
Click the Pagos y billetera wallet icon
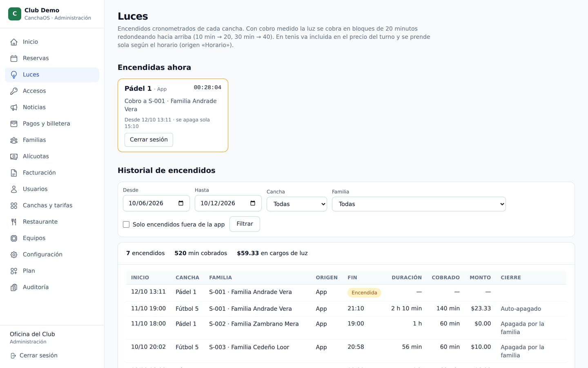coord(14,123)
